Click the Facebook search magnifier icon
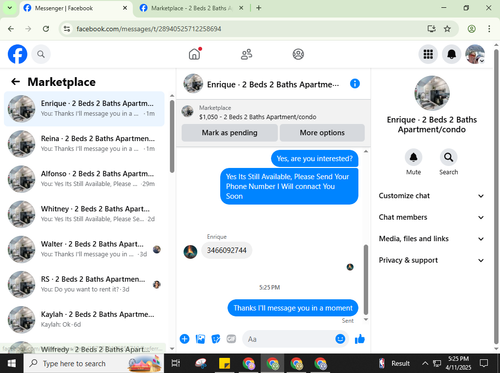This screenshot has height=373, width=500. 41,54
